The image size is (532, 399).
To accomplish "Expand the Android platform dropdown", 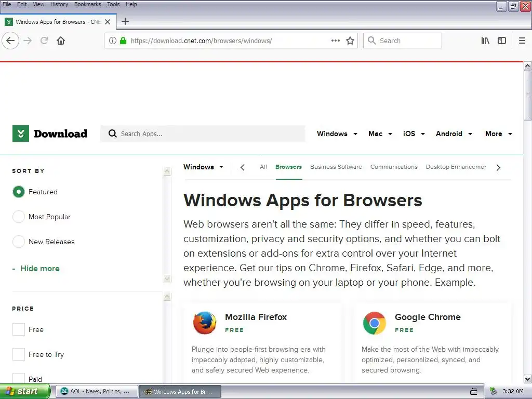I will [x=454, y=134].
